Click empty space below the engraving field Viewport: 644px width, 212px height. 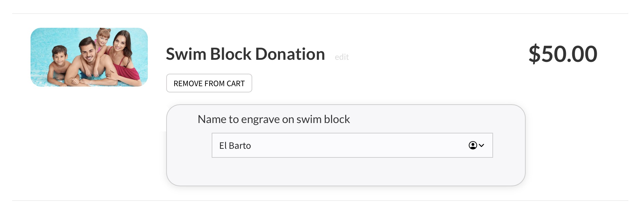[x=346, y=172]
